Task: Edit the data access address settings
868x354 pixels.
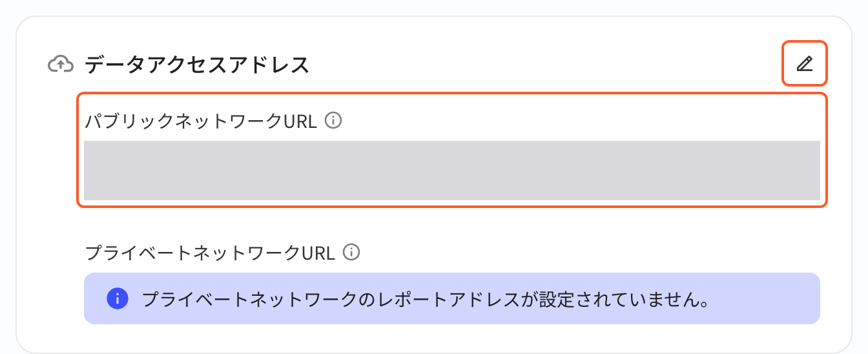Action: (804, 64)
